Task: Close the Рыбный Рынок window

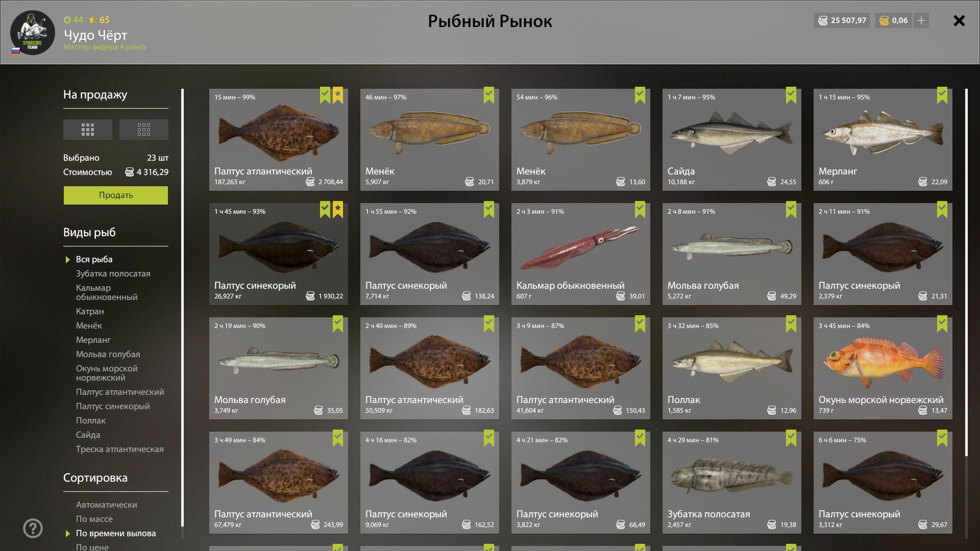Action: [x=959, y=20]
